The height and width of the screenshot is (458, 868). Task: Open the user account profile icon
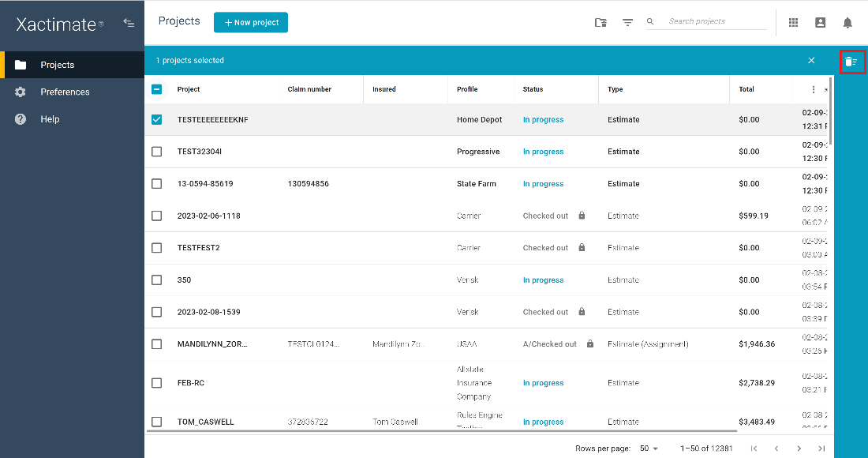tap(821, 22)
